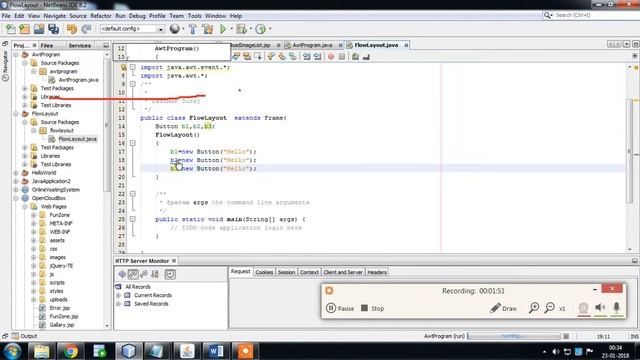Open Word from the taskbar
This screenshot has height=360, width=640.
coord(216,351)
